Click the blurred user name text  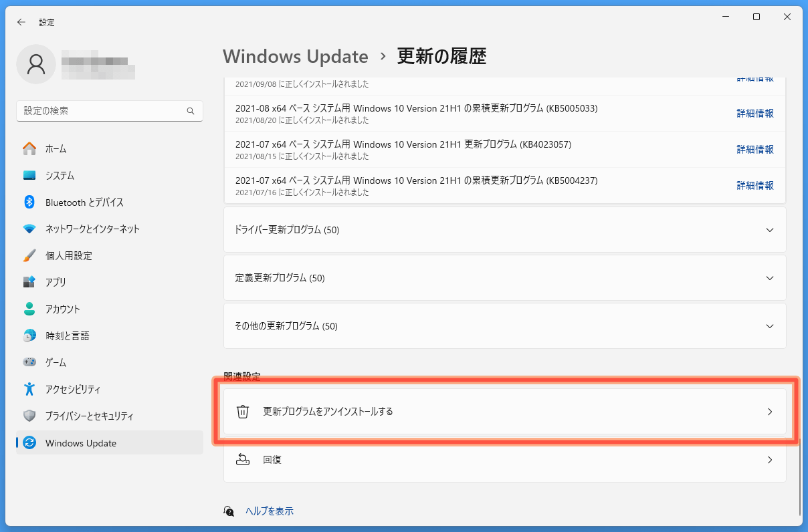pyautogui.click(x=98, y=64)
